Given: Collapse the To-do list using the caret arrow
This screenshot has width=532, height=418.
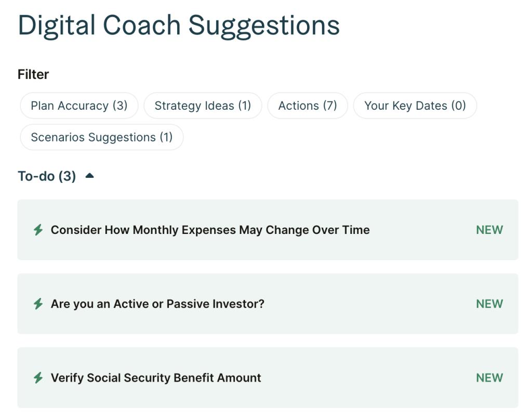Looking at the screenshot, I should click(x=89, y=176).
